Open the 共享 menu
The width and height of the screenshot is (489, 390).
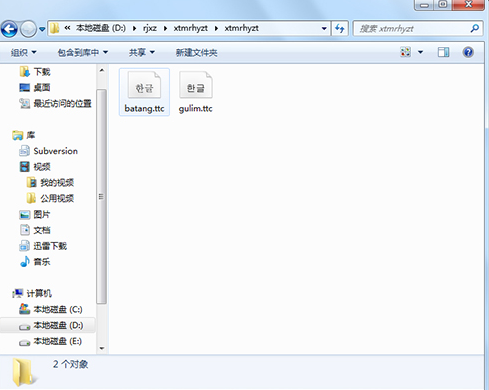click(x=142, y=52)
